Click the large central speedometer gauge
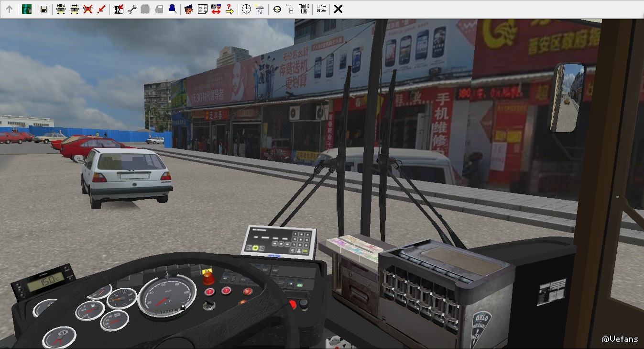 [167, 296]
